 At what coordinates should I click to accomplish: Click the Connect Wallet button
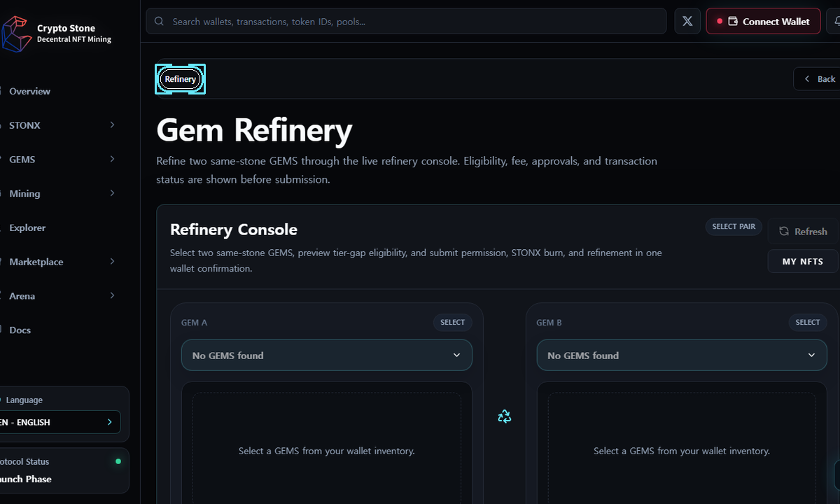click(x=763, y=22)
